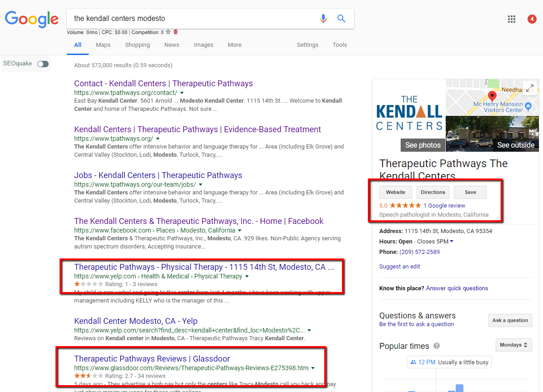This screenshot has height=392, width=543.
Task: Open notifications badge showing 4
Action: coord(532,19)
